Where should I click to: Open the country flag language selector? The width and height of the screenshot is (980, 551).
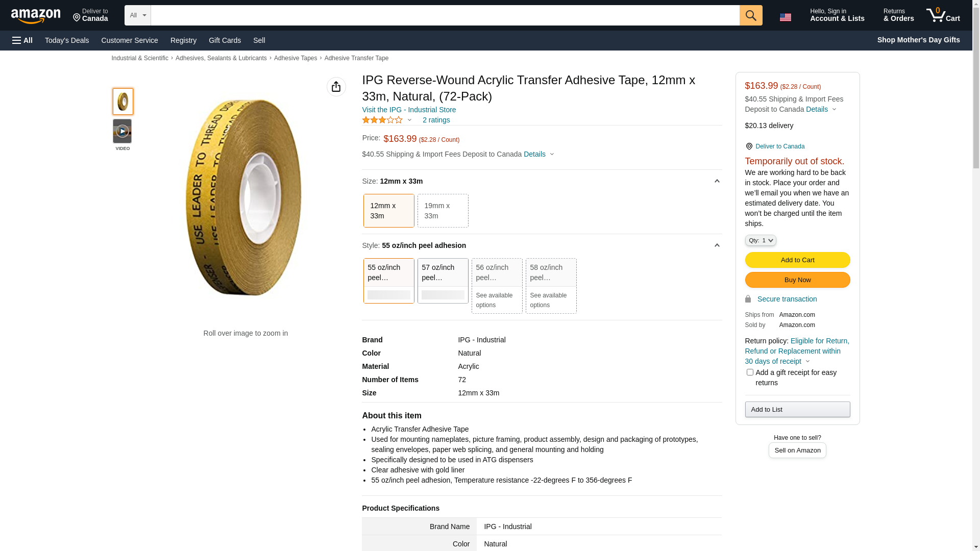pos(786,17)
